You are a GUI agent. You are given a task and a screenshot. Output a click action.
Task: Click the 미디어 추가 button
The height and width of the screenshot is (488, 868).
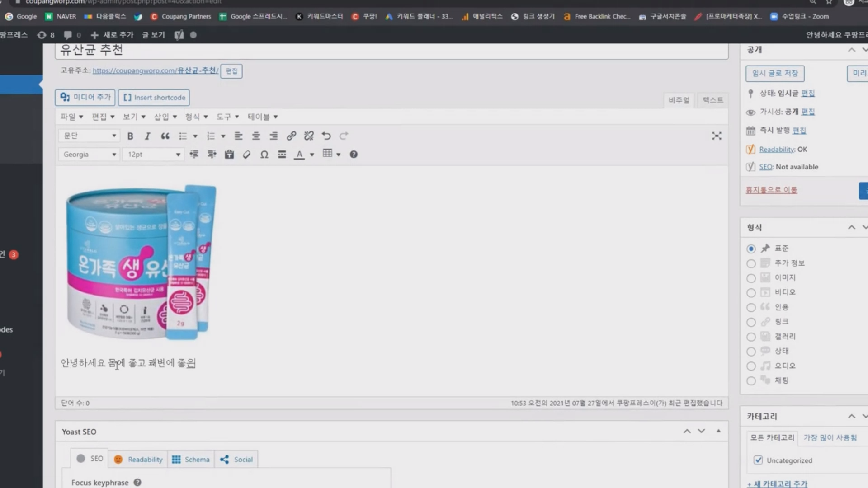coord(85,97)
